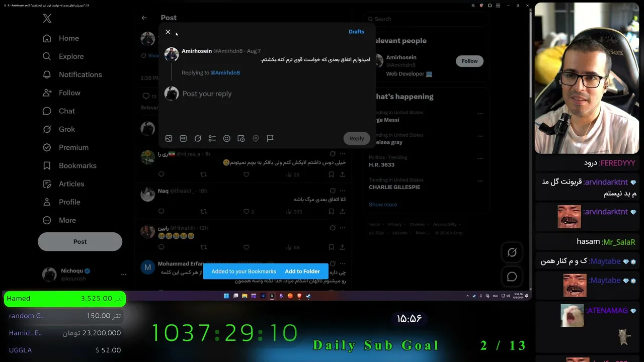The width and height of the screenshot is (644, 362).
Task: Repost the reply from @rii_raa_a
Action: point(204,174)
